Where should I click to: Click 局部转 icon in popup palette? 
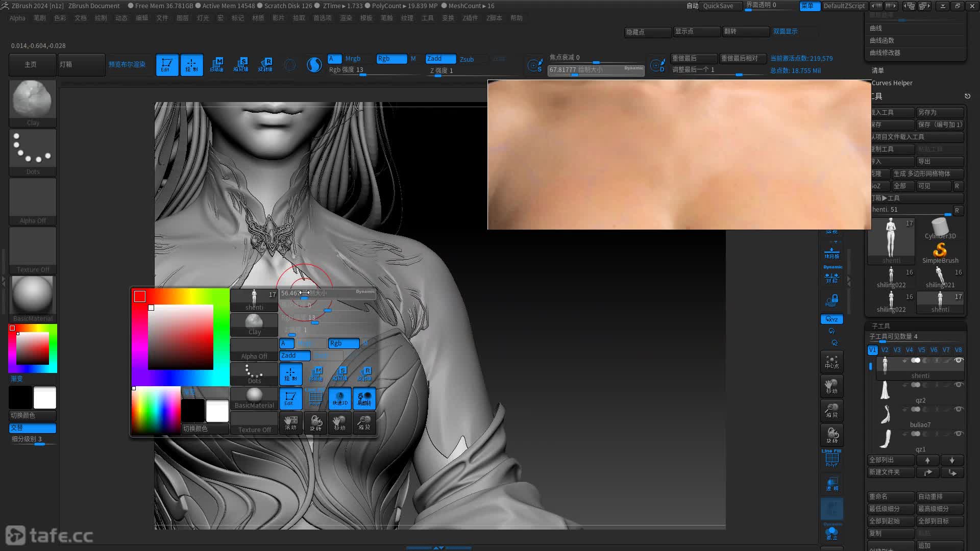[364, 398]
